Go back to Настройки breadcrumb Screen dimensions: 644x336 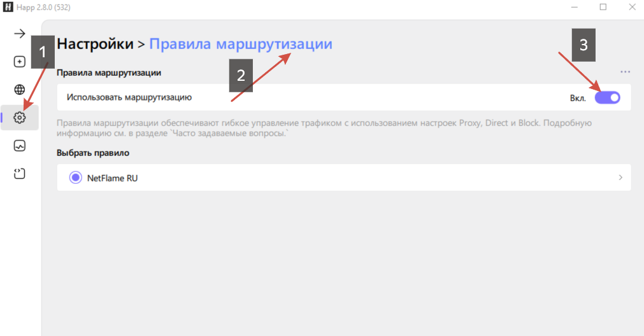coord(96,44)
